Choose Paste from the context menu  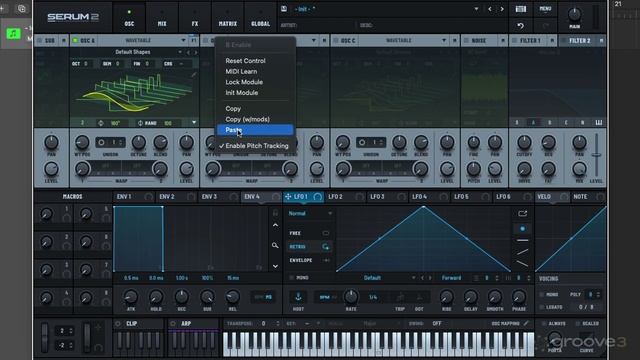(x=255, y=130)
